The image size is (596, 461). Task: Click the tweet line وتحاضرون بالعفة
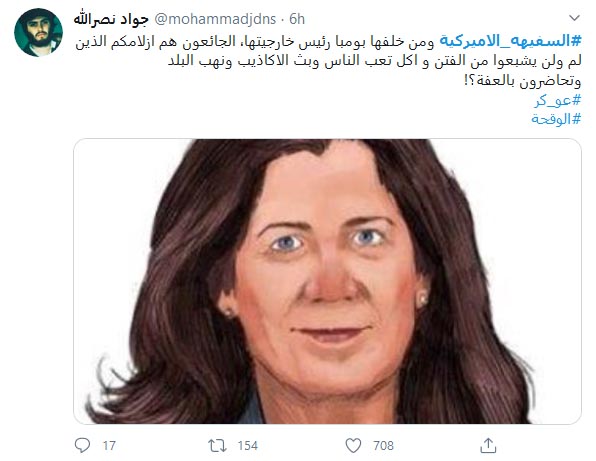point(523,81)
